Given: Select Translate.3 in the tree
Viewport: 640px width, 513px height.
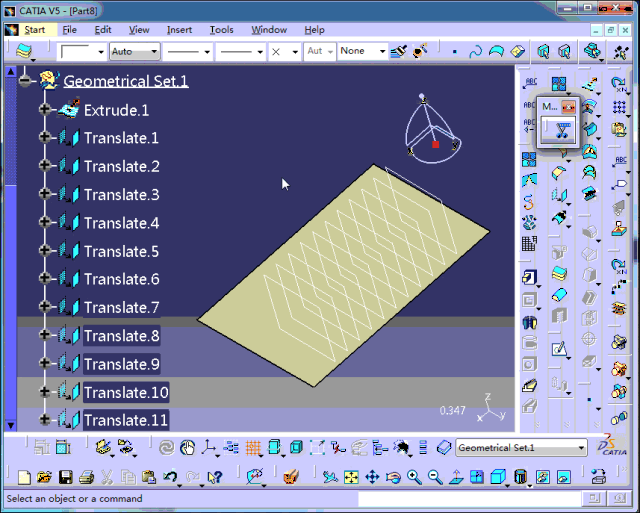Looking at the screenshot, I should (122, 194).
